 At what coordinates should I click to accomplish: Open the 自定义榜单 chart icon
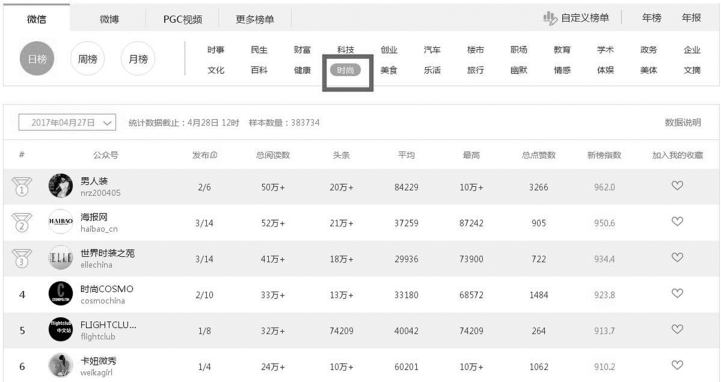tap(549, 18)
